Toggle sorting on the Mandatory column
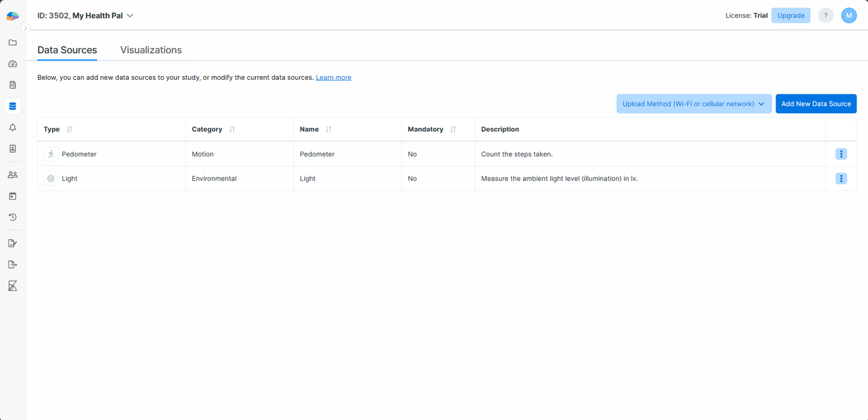 pyautogui.click(x=452, y=129)
